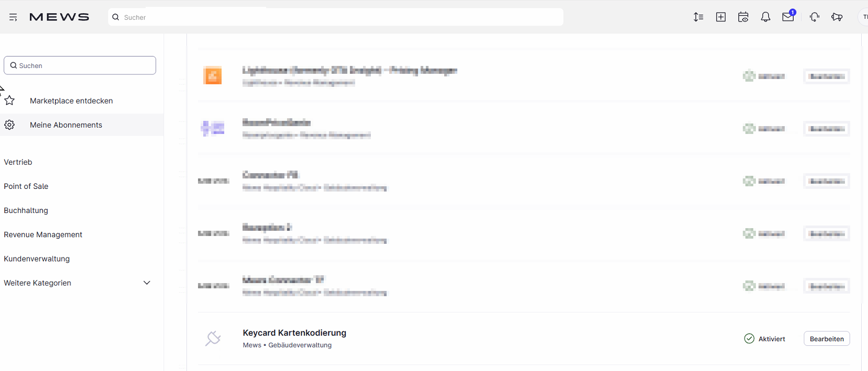
Task: Open the notifications bell icon
Action: [765, 17]
